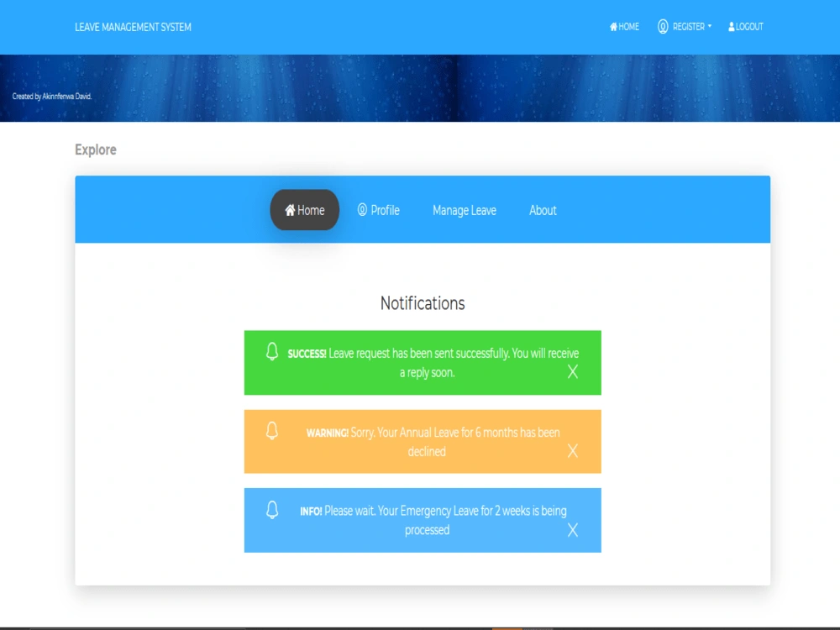Dismiss the green SUCCESS notification

573,372
